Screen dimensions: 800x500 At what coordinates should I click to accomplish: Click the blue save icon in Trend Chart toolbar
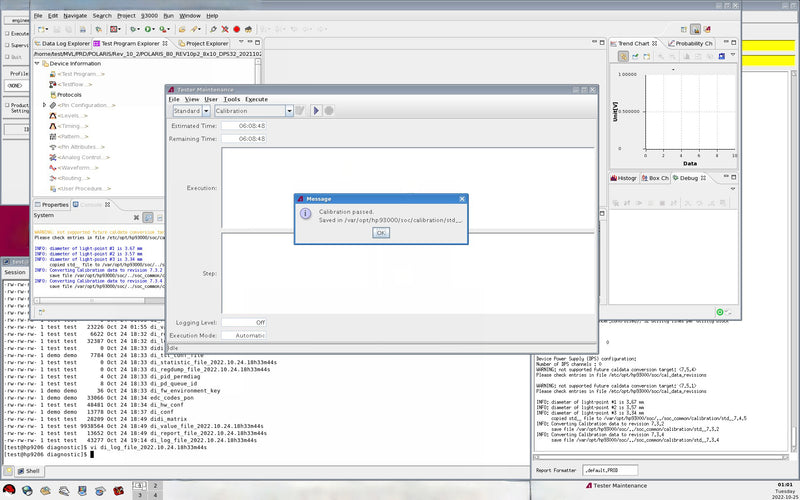[721, 56]
